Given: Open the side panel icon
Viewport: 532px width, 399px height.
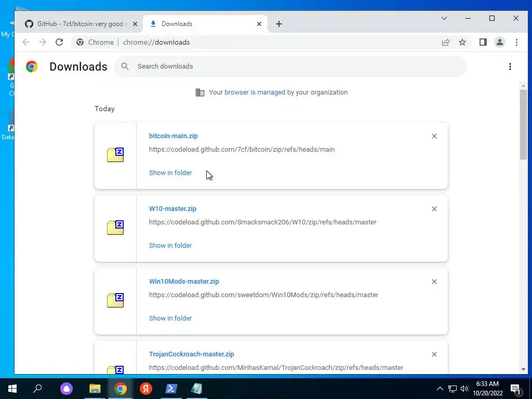Looking at the screenshot, I should click(483, 42).
